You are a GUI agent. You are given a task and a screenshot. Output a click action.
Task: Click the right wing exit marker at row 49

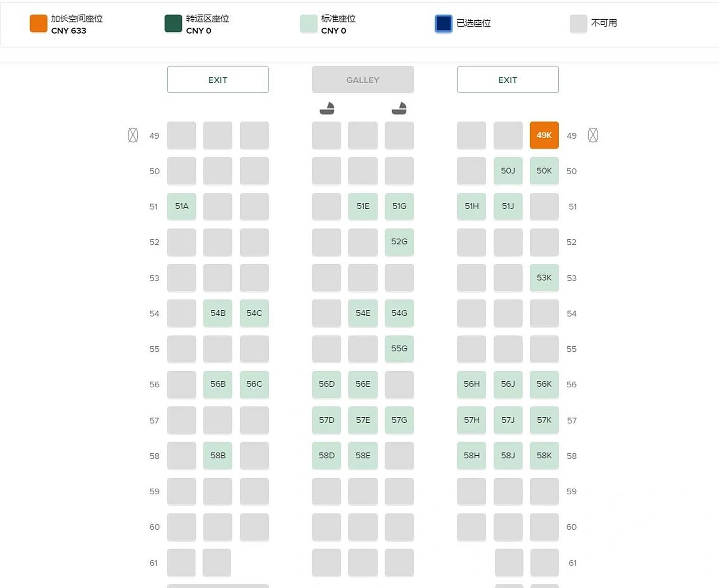pos(593,135)
